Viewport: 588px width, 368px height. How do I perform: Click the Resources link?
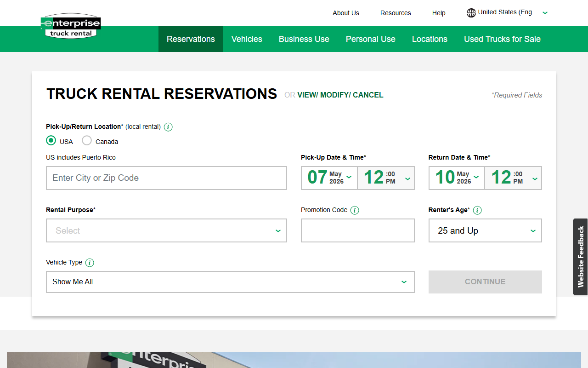[396, 13]
